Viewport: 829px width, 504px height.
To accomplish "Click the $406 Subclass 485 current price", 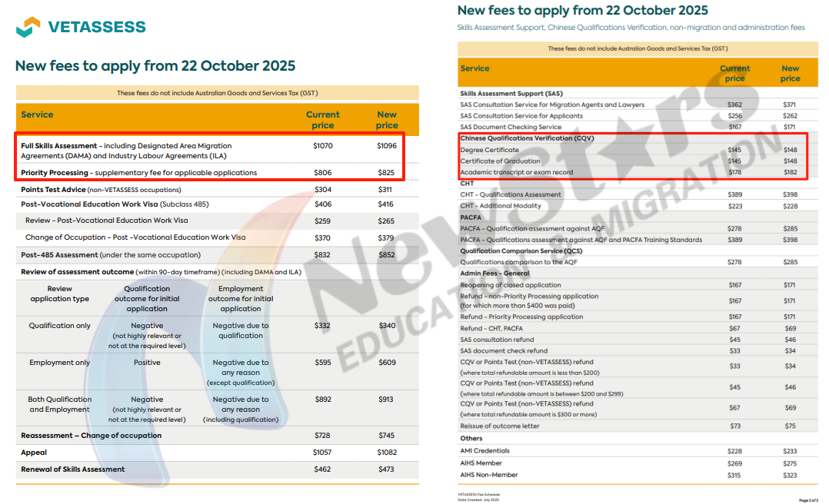I will (322, 204).
